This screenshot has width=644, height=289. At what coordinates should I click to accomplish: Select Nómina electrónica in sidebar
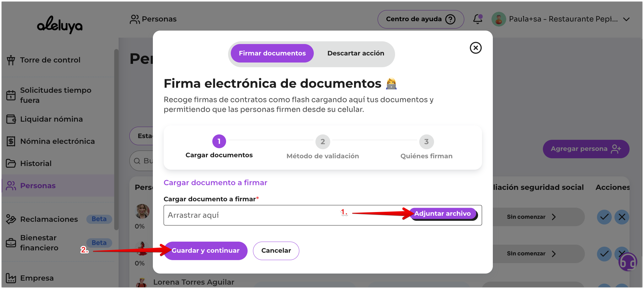(57, 141)
